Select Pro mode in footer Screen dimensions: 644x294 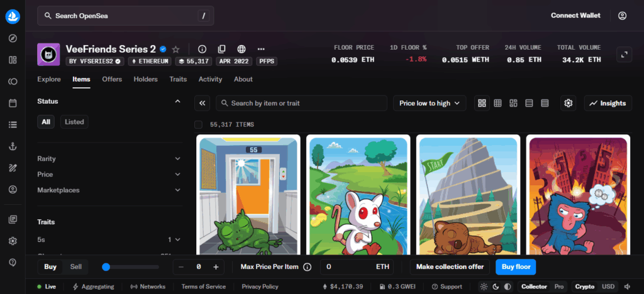tap(559, 286)
